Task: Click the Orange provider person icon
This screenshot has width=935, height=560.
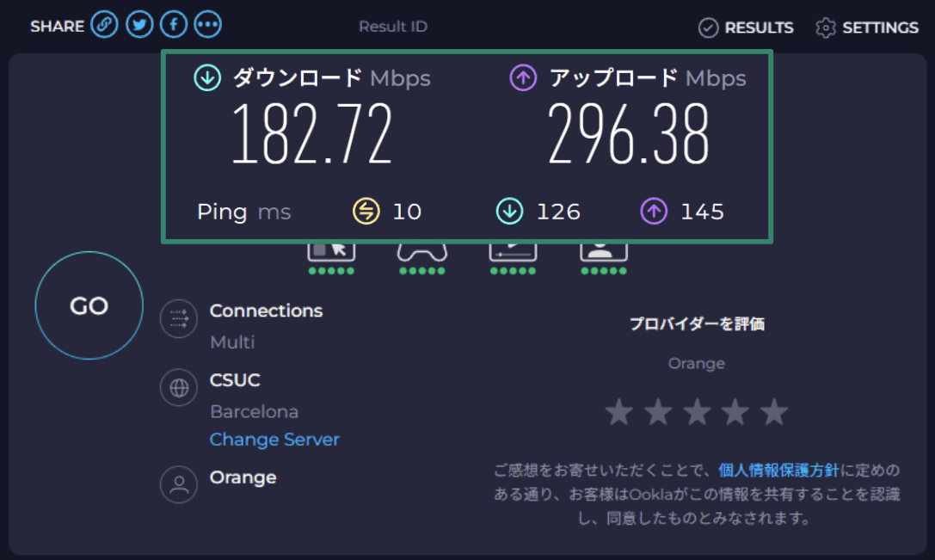Action: 179,484
